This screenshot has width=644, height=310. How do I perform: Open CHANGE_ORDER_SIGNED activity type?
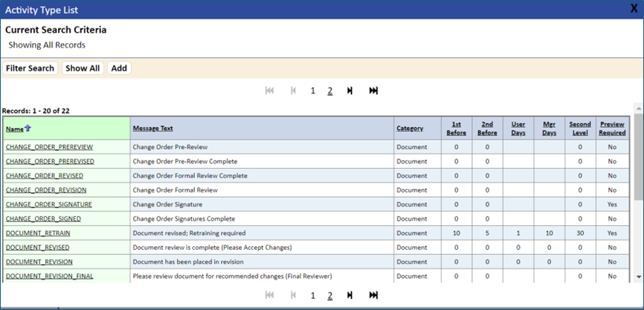tap(43, 219)
